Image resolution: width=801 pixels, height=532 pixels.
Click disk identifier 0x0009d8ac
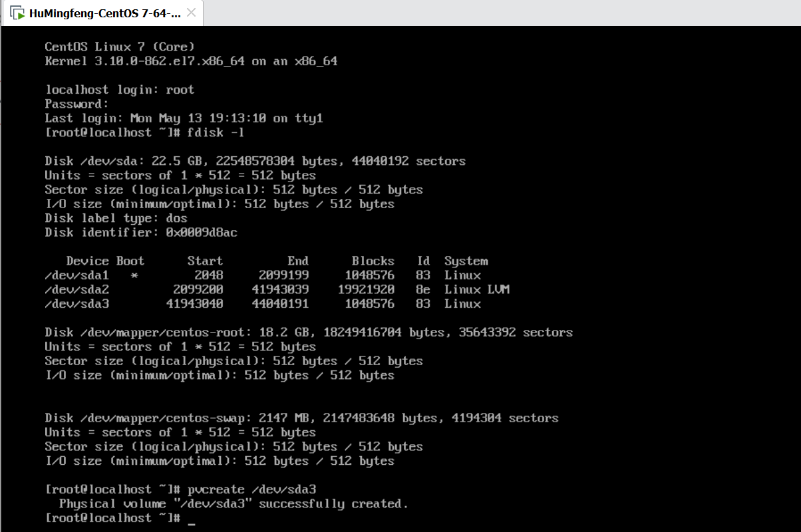coord(202,233)
